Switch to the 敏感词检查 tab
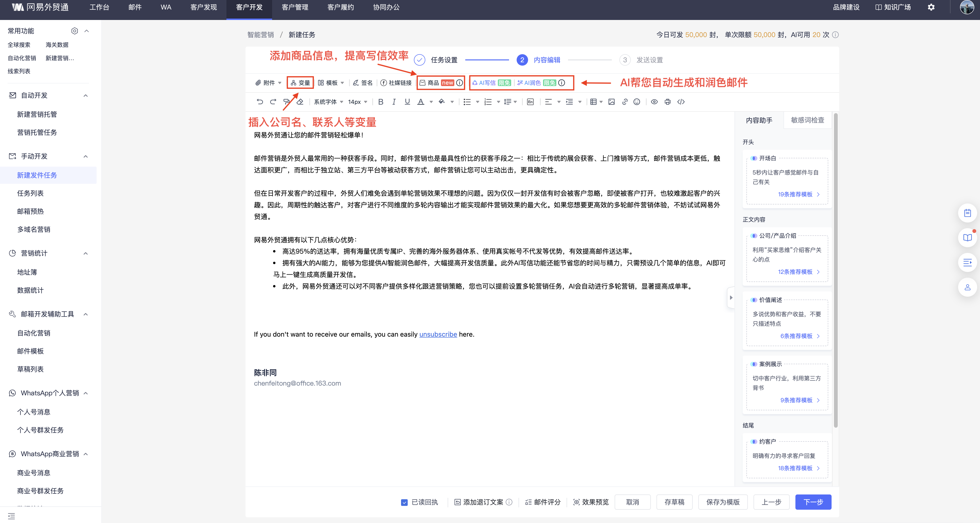 point(807,120)
